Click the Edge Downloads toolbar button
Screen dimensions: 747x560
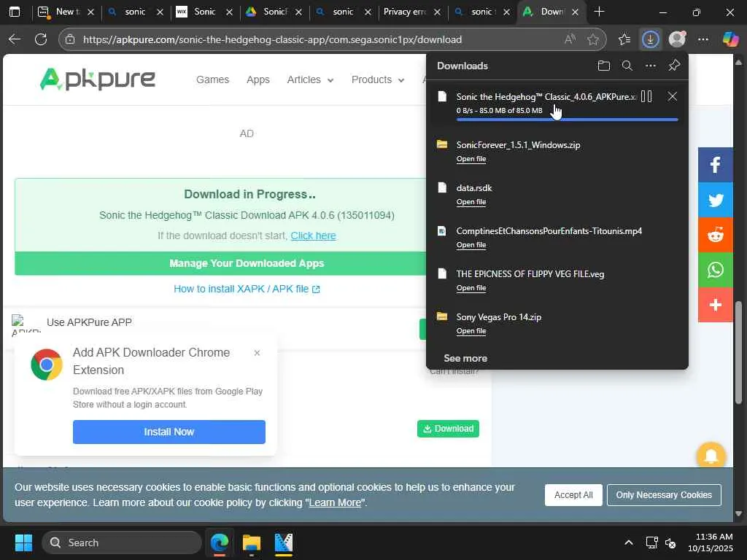click(650, 39)
